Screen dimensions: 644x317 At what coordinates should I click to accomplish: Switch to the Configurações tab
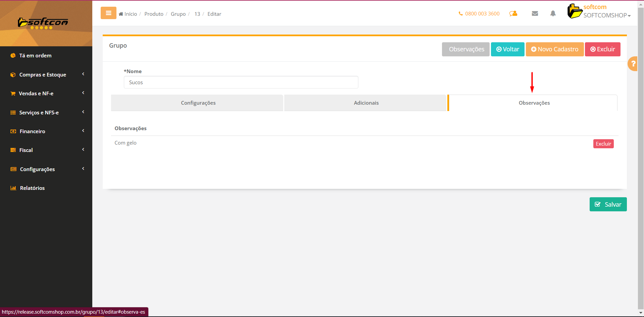(198, 103)
